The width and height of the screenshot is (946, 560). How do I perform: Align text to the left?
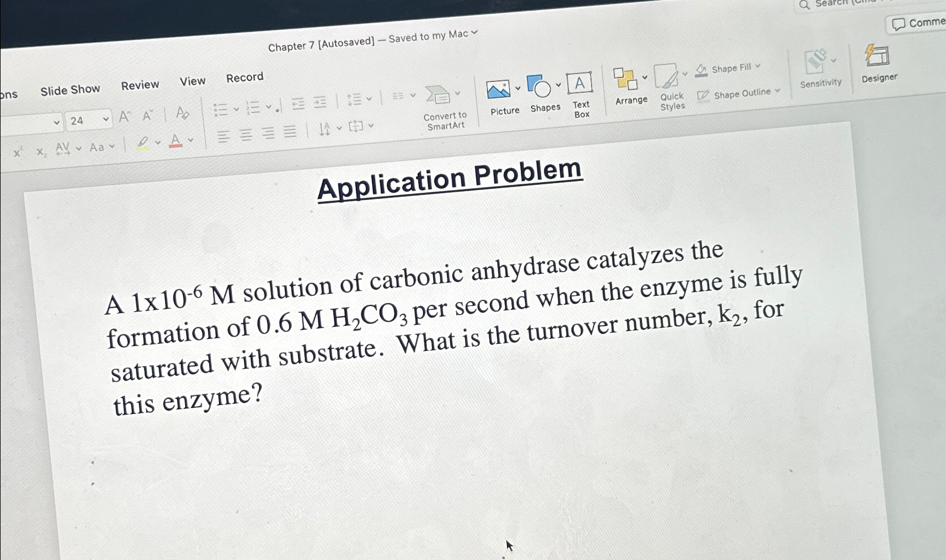point(224,137)
